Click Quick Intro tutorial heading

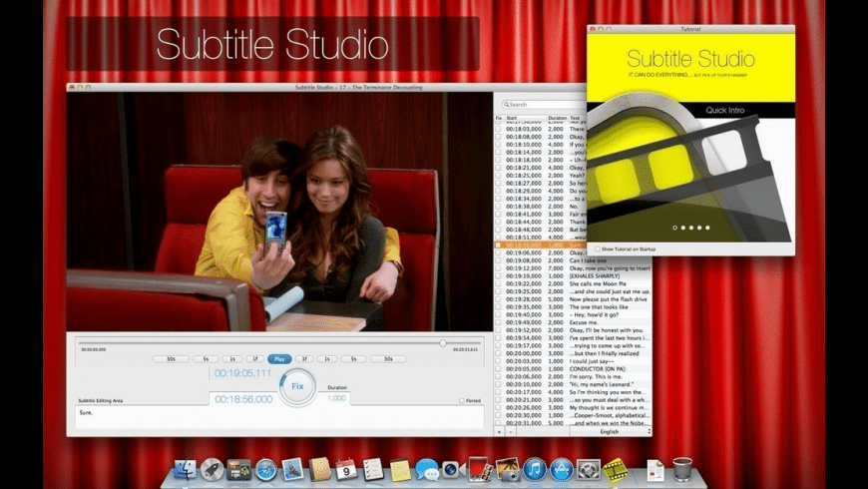(x=724, y=110)
